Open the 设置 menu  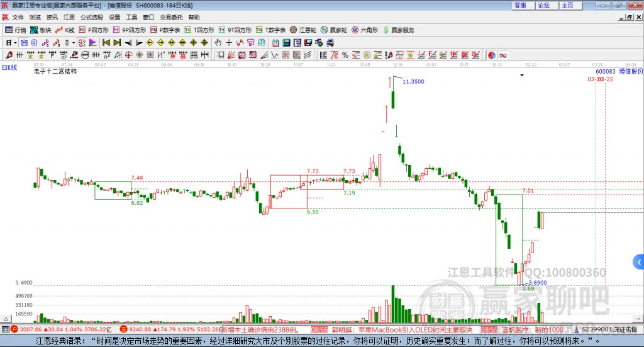114,17
